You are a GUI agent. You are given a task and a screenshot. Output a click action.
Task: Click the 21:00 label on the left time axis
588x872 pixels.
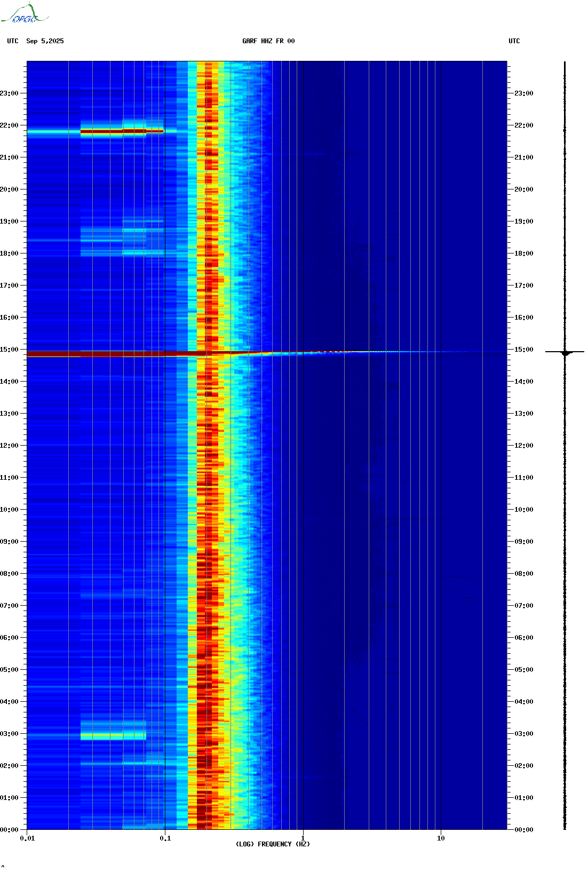(x=9, y=157)
